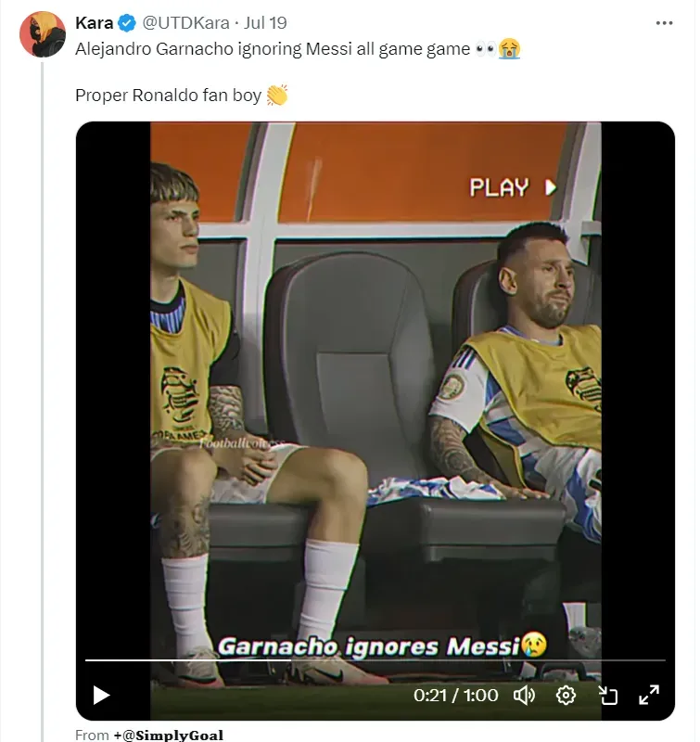The image size is (700, 742).
Task: Open the @SimplyGoal video source link
Action: tap(168, 736)
